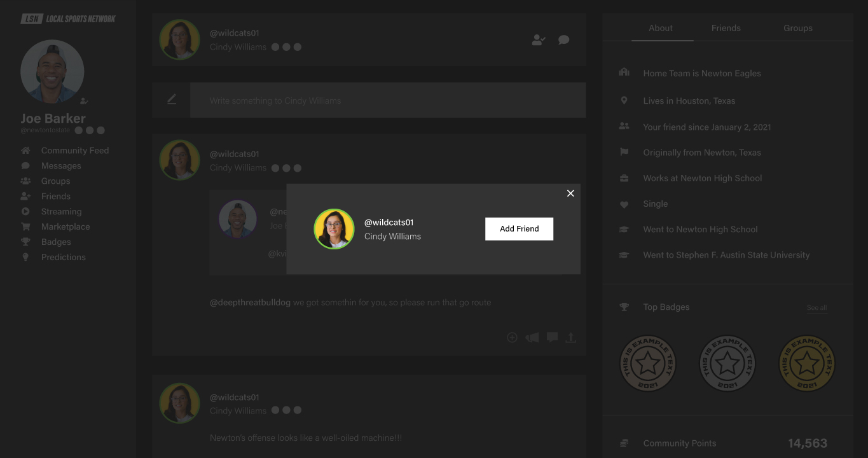
Task: Click Cindy Williams avatar in the dialog
Action: (x=334, y=229)
